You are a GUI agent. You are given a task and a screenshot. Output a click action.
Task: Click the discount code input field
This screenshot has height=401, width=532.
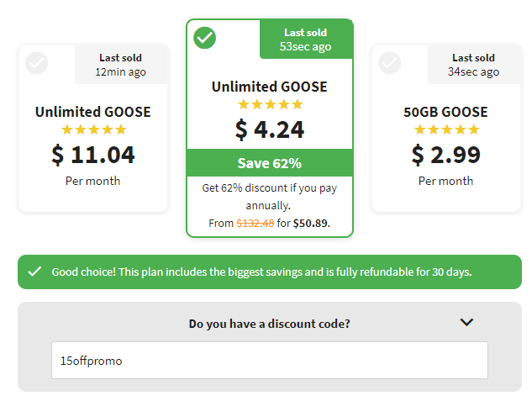[x=270, y=361]
